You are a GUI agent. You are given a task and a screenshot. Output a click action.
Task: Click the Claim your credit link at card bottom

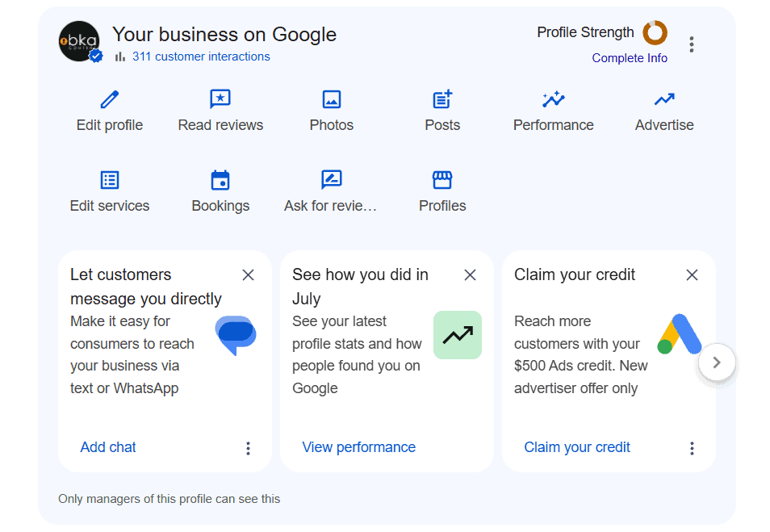577,447
